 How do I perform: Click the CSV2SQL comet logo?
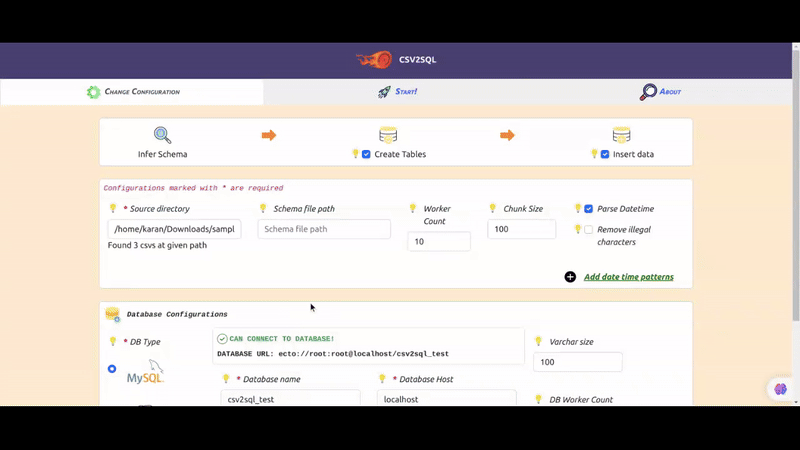(x=374, y=60)
